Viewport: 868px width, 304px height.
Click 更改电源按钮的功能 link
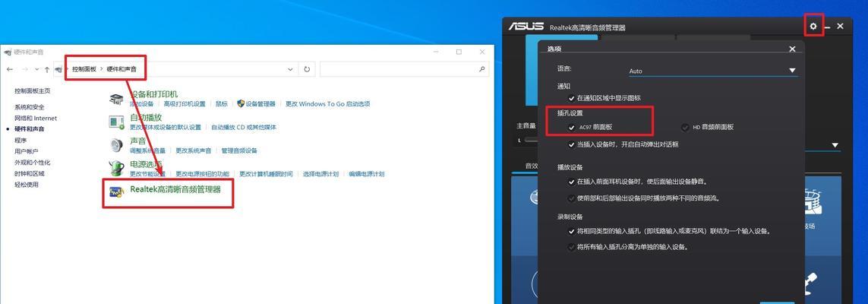coord(203,174)
